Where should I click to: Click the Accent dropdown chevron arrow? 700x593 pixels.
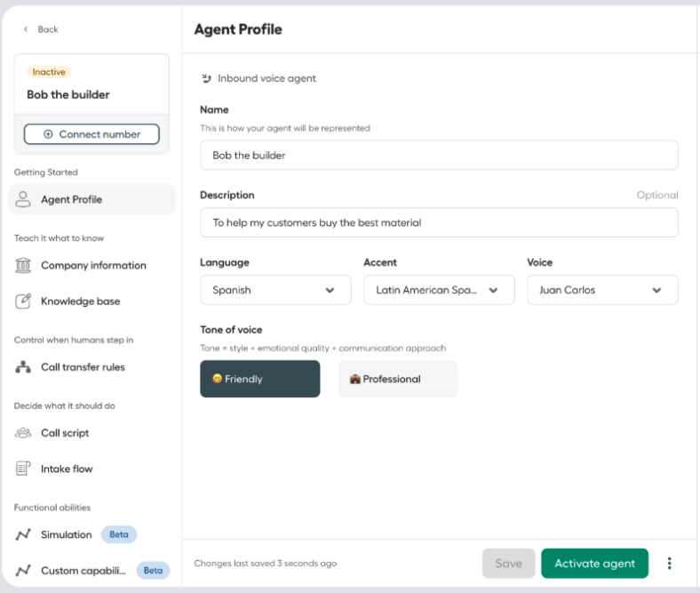pos(493,290)
